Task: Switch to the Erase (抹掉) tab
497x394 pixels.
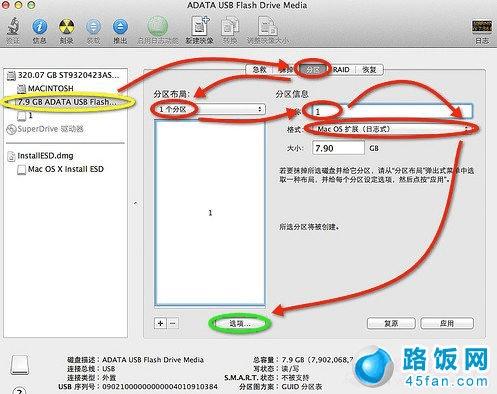Action: [x=286, y=70]
